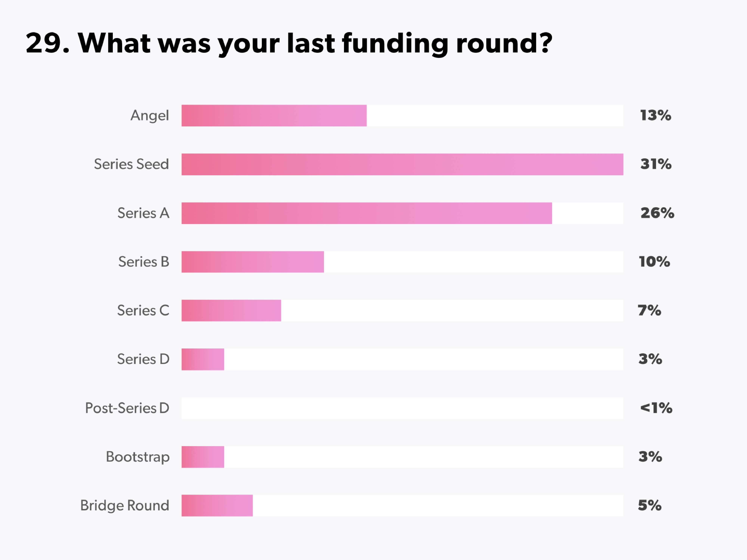The height and width of the screenshot is (560, 747).
Task: Select the pink Series A bar
Action: (x=366, y=213)
